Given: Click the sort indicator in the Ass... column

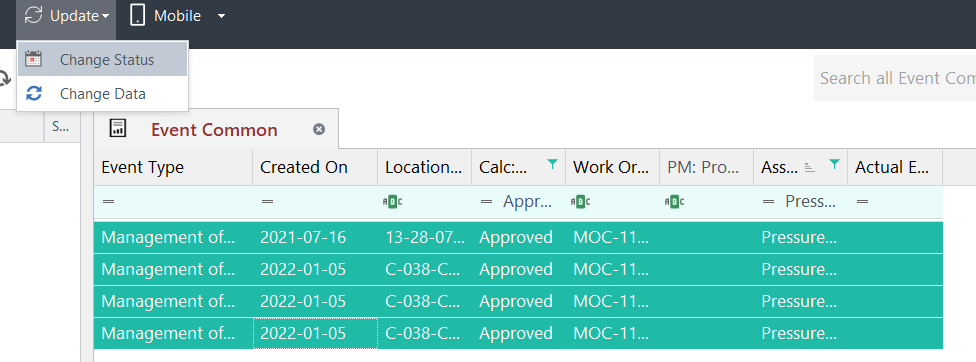Looking at the screenshot, I should 810,167.
